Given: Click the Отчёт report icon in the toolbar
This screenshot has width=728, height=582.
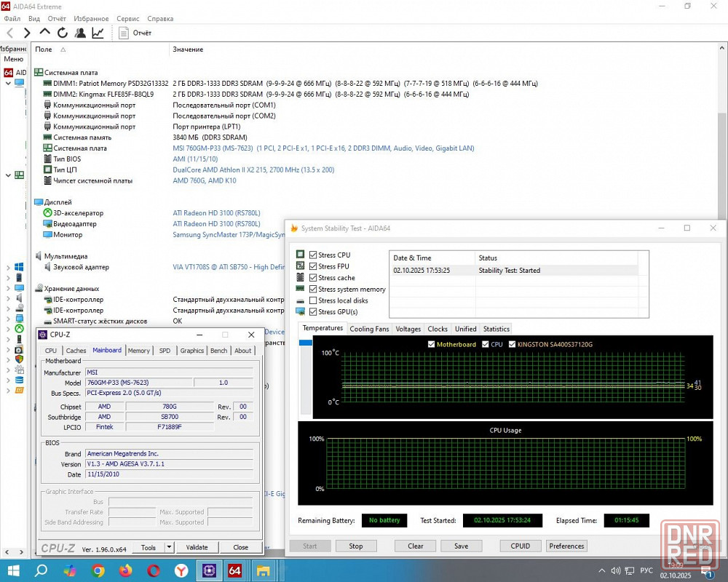Looking at the screenshot, I should [x=124, y=33].
